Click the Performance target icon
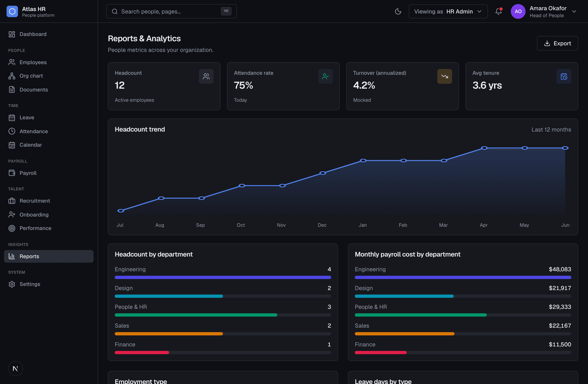The image size is (588, 384). (12, 228)
